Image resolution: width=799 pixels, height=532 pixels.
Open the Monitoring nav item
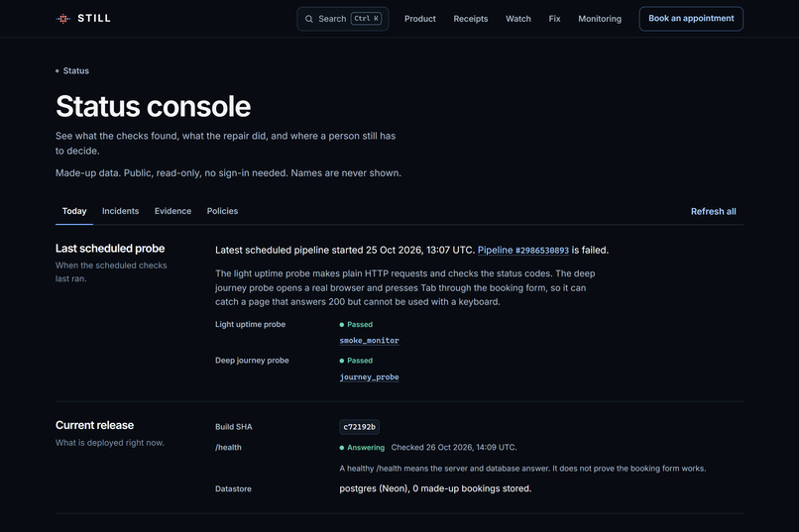[600, 19]
